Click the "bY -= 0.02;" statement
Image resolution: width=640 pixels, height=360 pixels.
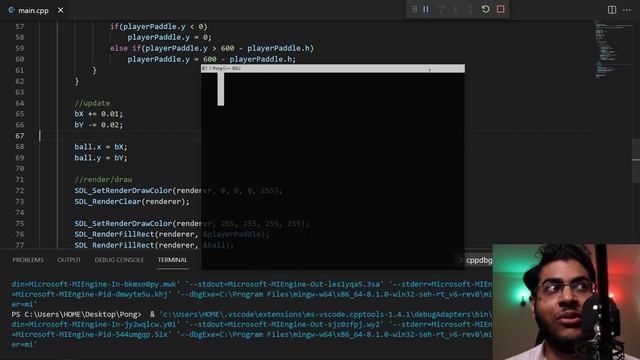pos(98,125)
